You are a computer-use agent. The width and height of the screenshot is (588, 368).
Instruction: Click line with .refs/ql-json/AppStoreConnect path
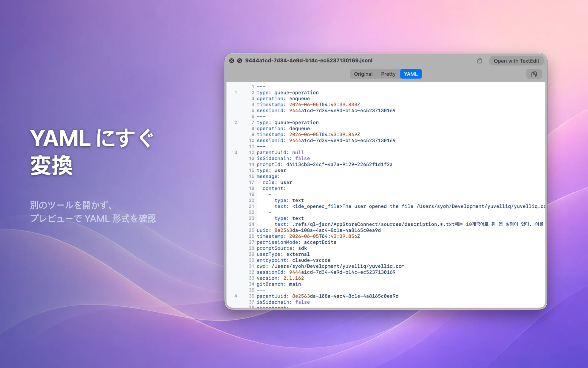coord(410,224)
